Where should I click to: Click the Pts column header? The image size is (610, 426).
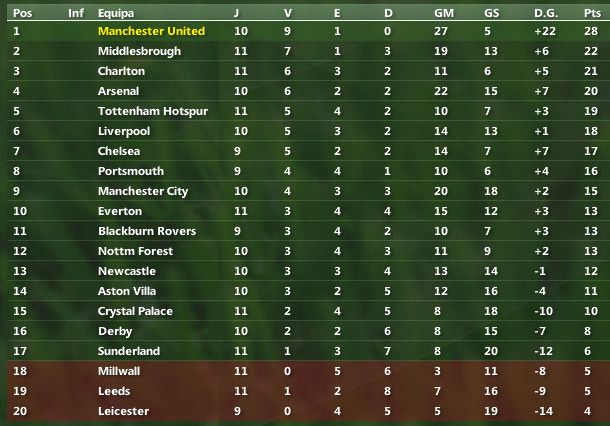(590, 12)
